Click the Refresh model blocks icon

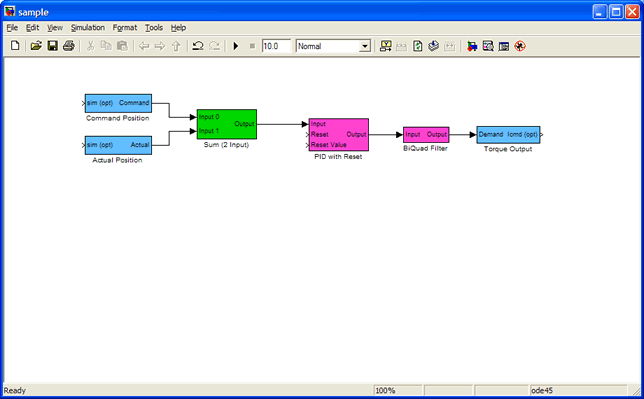[x=417, y=46]
